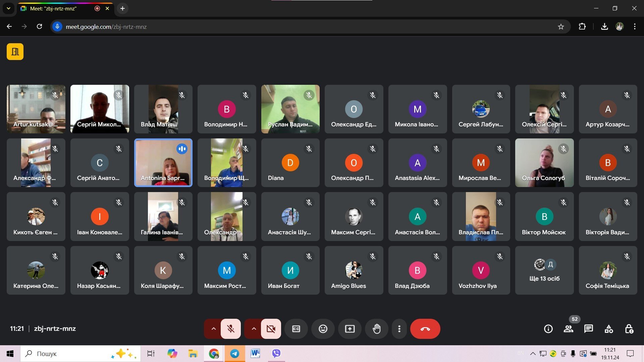Start presenting your screen
644x362 pixels.
pos(350,329)
